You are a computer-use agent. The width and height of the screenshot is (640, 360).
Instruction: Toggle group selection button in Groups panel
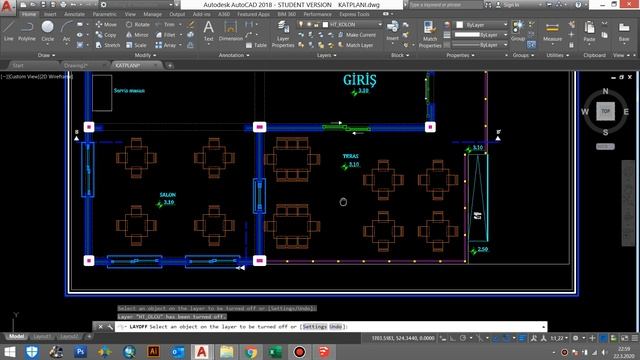(531, 45)
